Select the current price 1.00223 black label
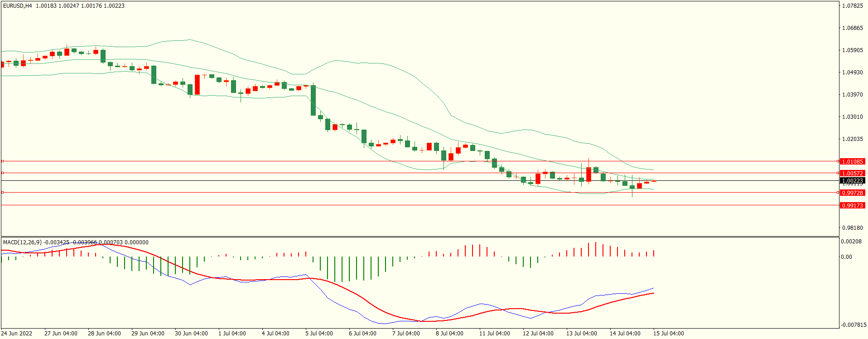The image size is (868, 339). (x=852, y=180)
